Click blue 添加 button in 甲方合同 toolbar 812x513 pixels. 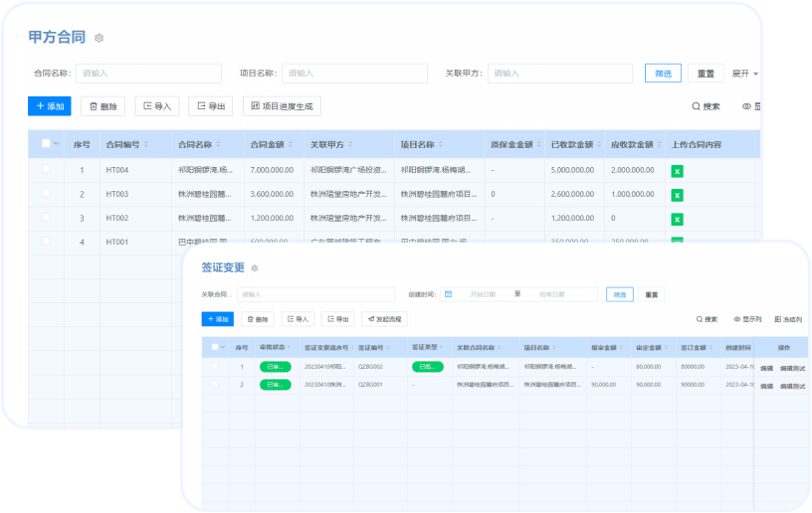tap(50, 106)
